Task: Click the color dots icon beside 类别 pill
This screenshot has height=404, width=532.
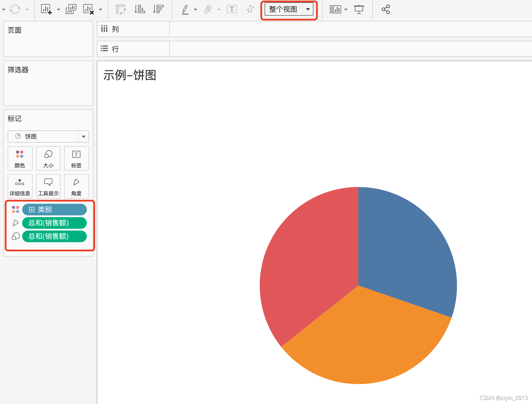Action: point(15,210)
